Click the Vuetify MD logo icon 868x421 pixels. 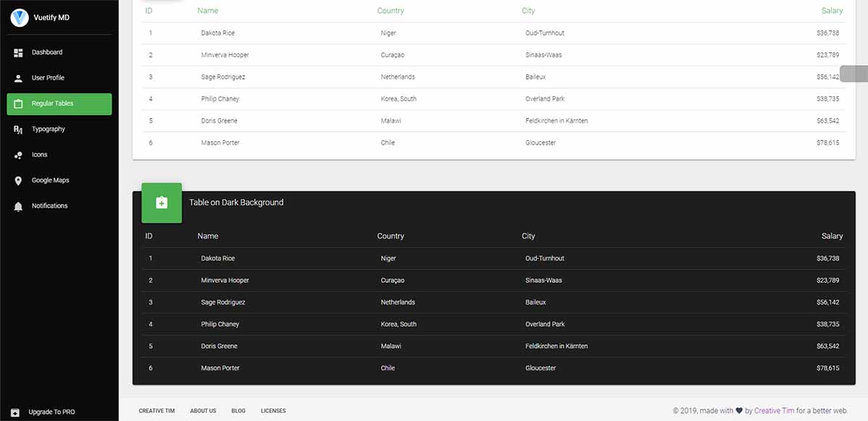point(19,17)
